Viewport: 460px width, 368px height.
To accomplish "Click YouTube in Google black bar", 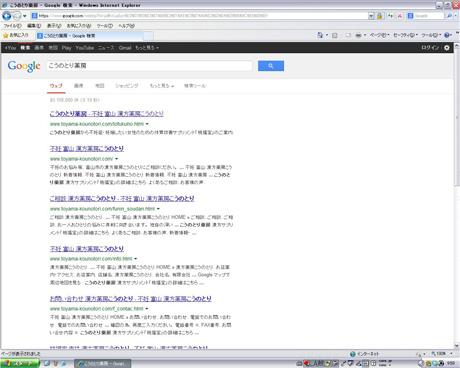I will tap(85, 48).
